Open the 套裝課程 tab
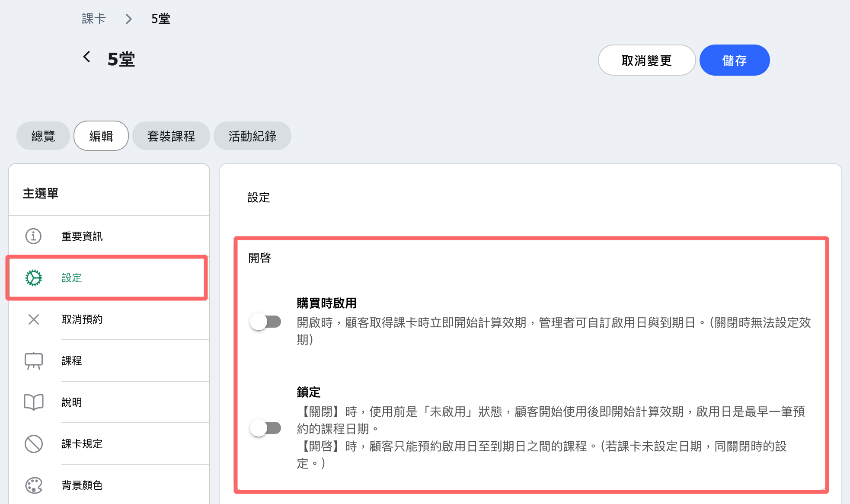This screenshot has height=504, width=850. pyautogui.click(x=171, y=136)
